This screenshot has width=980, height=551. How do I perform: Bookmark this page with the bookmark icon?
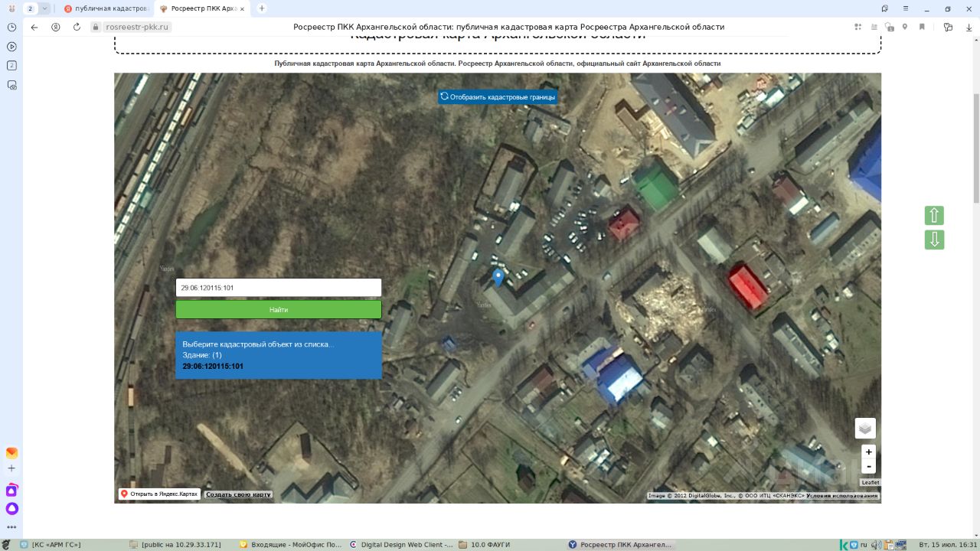922,27
